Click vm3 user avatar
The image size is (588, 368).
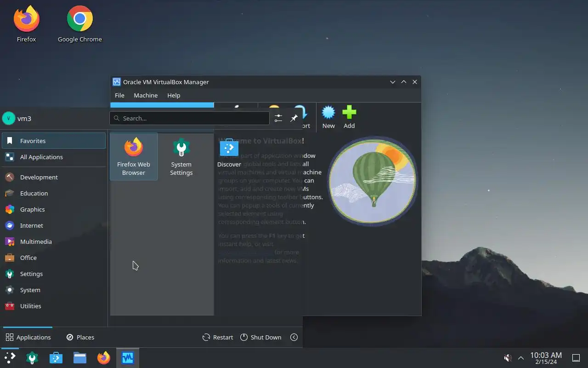click(9, 118)
